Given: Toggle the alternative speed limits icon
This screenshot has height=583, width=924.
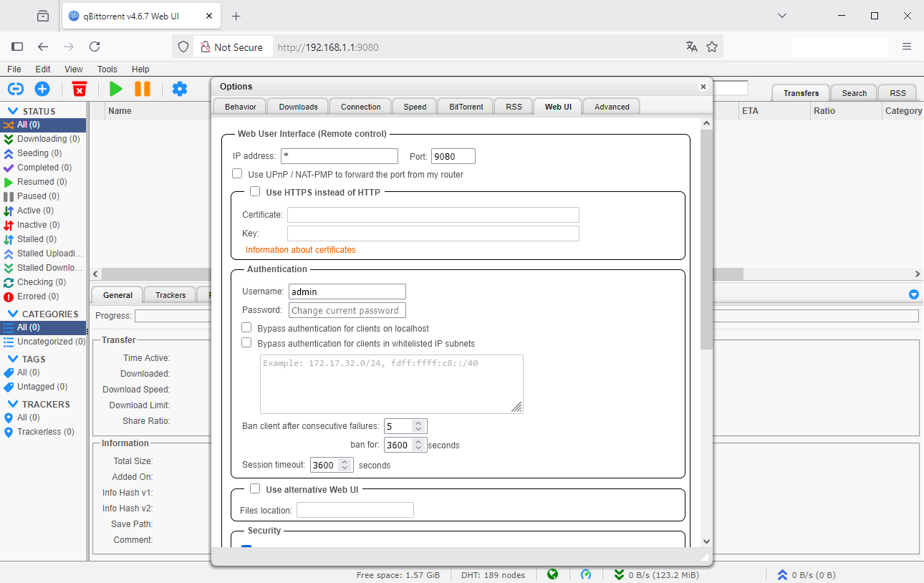Looking at the screenshot, I should (x=586, y=574).
